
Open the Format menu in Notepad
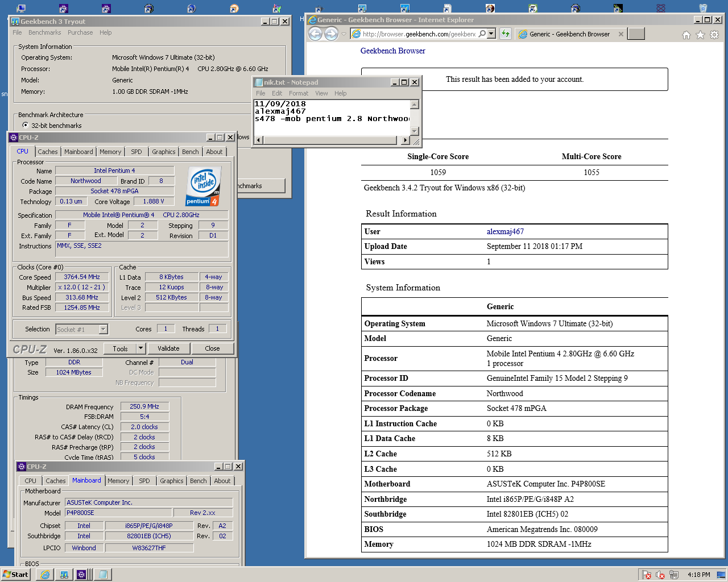[299, 93]
